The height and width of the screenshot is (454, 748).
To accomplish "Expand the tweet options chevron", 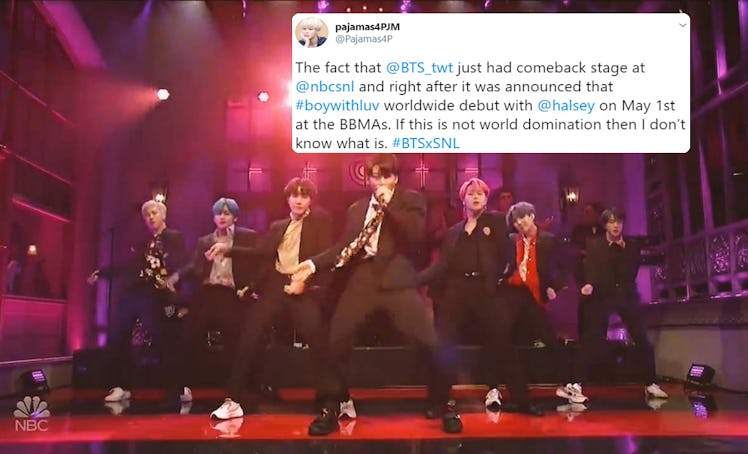I will (683, 25).
